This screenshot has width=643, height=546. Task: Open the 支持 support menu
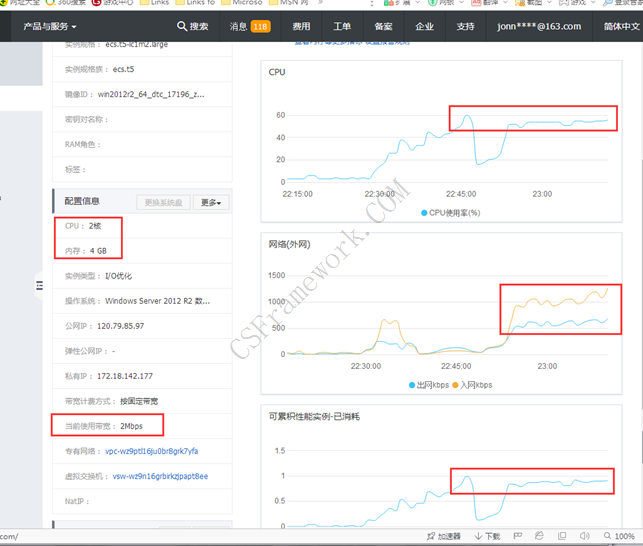[465, 27]
